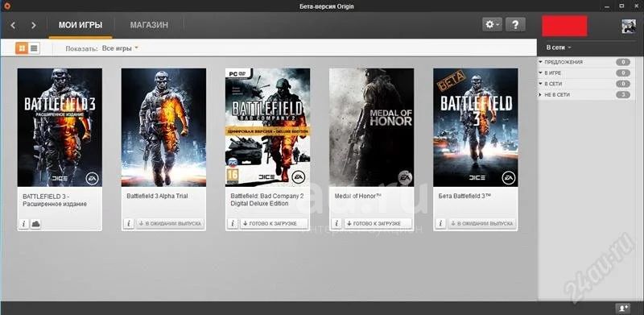Show info for Battlefield 3 Расширенное издание
This screenshot has height=315, width=644.
point(24,224)
